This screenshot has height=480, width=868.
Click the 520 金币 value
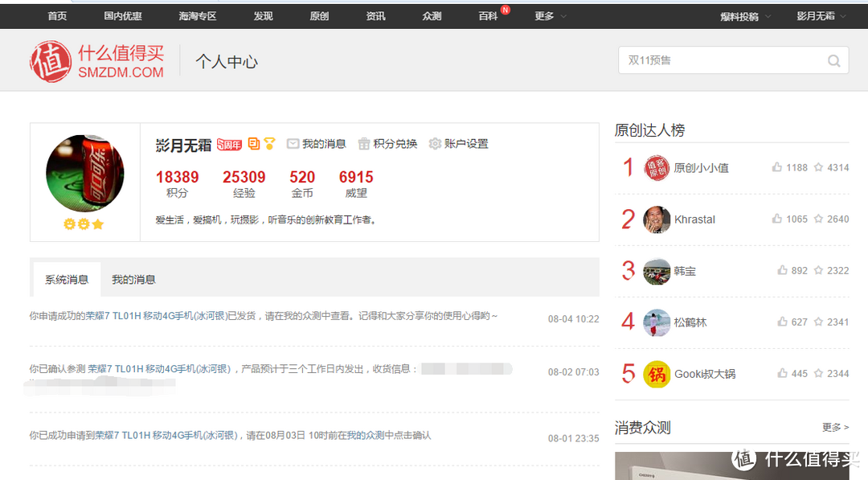[302, 177]
